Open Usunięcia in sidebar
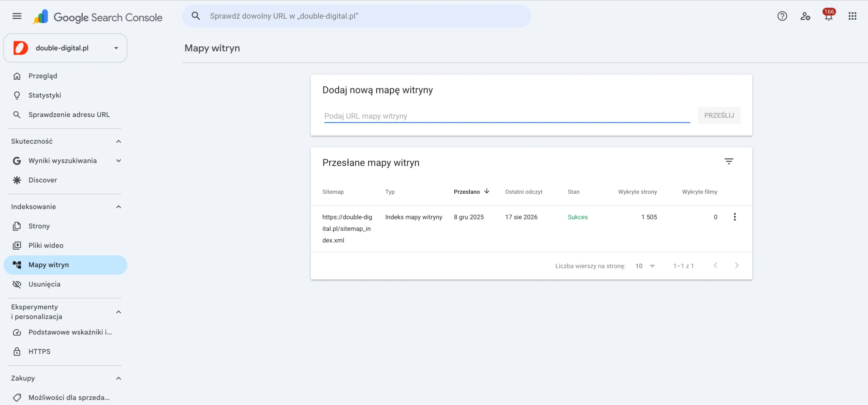The height and width of the screenshot is (405, 868). tap(65, 284)
